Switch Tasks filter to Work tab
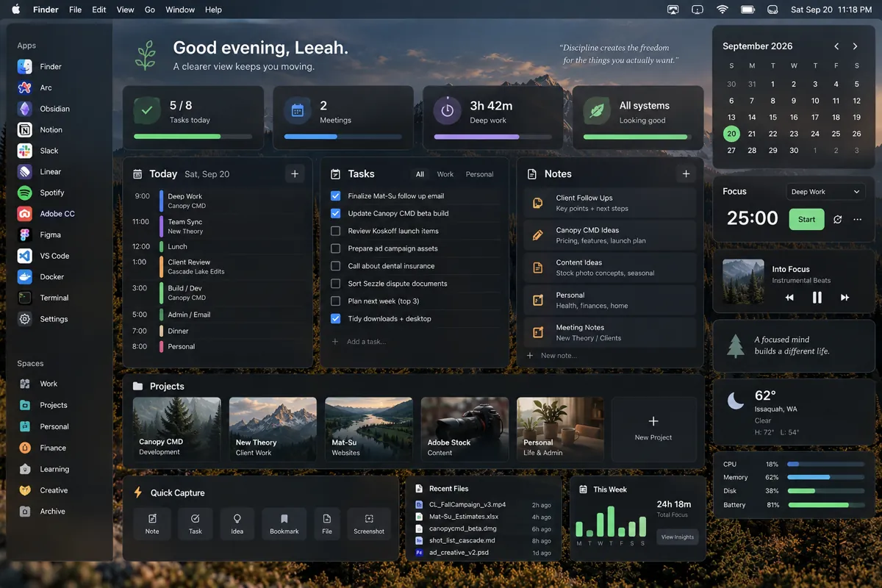 coord(445,174)
